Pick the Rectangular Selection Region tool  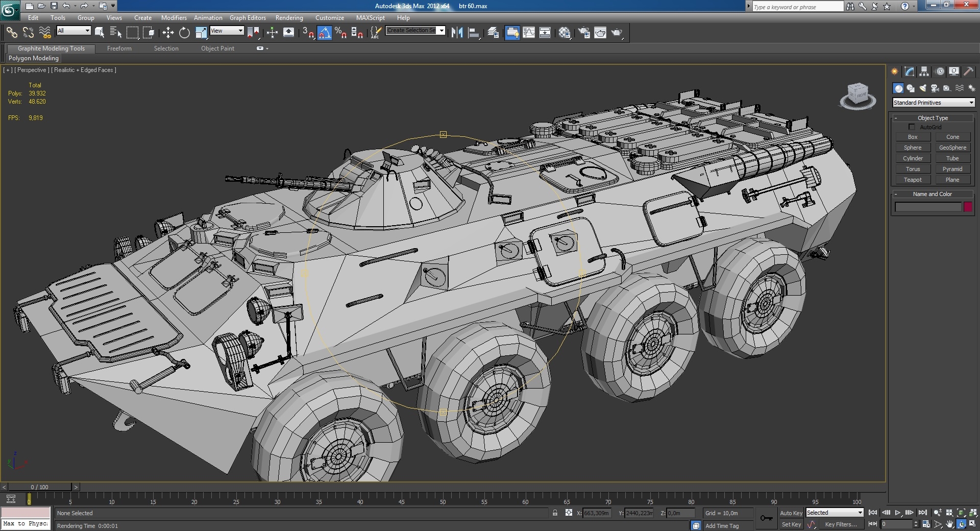pos(132,33)
